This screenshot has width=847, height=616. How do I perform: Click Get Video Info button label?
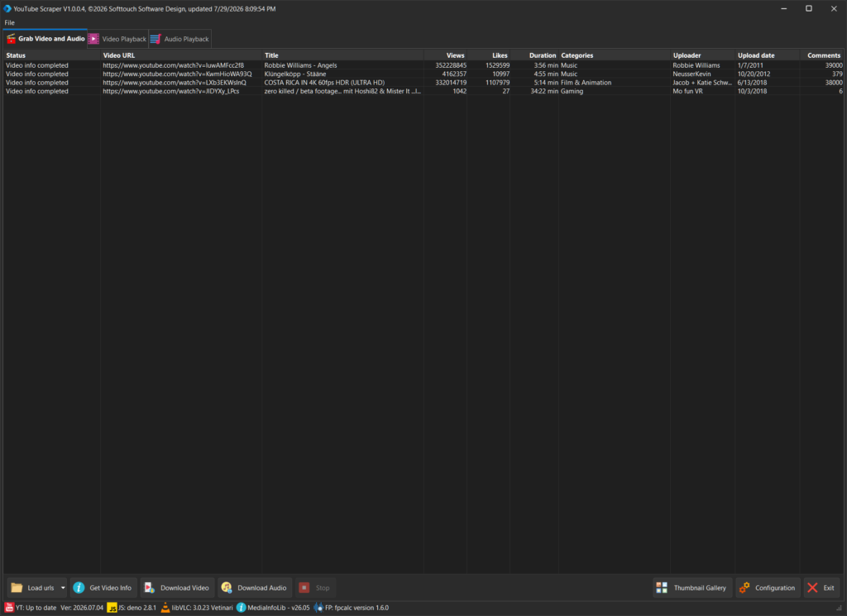[110, 588]
